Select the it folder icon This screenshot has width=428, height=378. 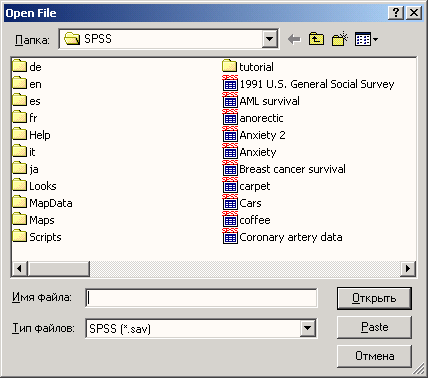(20, 151)
